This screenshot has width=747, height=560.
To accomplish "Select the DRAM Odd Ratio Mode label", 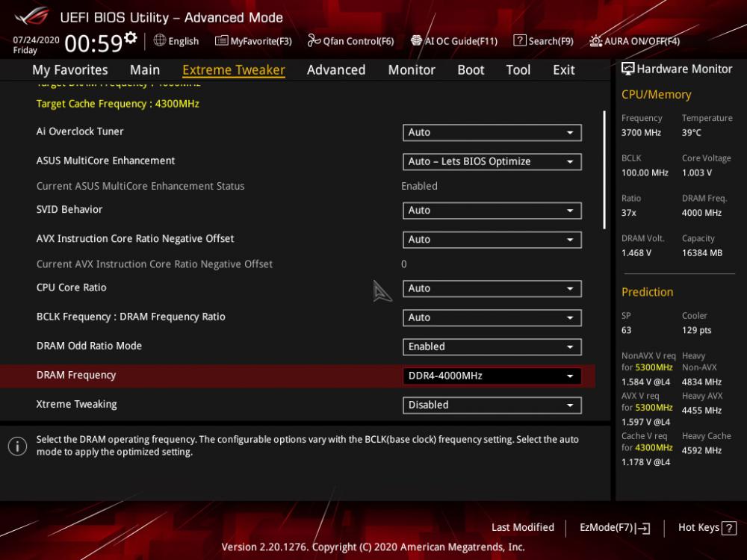I will 89,346.
